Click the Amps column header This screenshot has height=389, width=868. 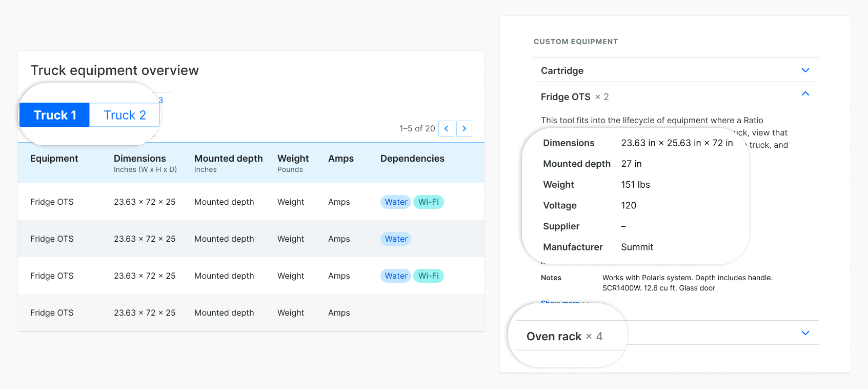pos(341,159)
